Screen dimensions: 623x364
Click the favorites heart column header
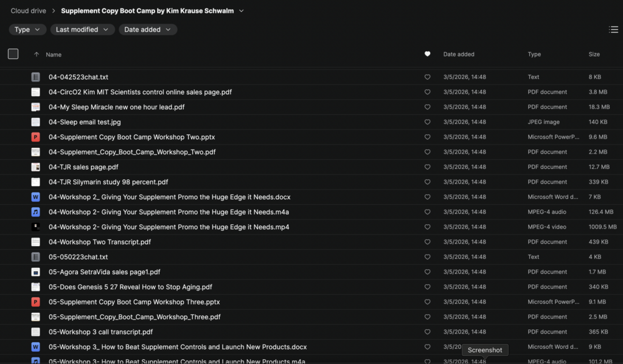coord(427,54)
